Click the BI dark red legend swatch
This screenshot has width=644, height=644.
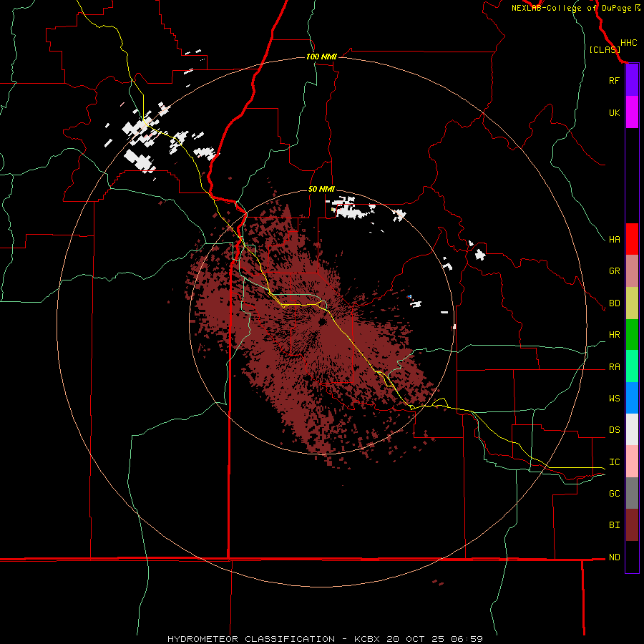pos(632,525)
